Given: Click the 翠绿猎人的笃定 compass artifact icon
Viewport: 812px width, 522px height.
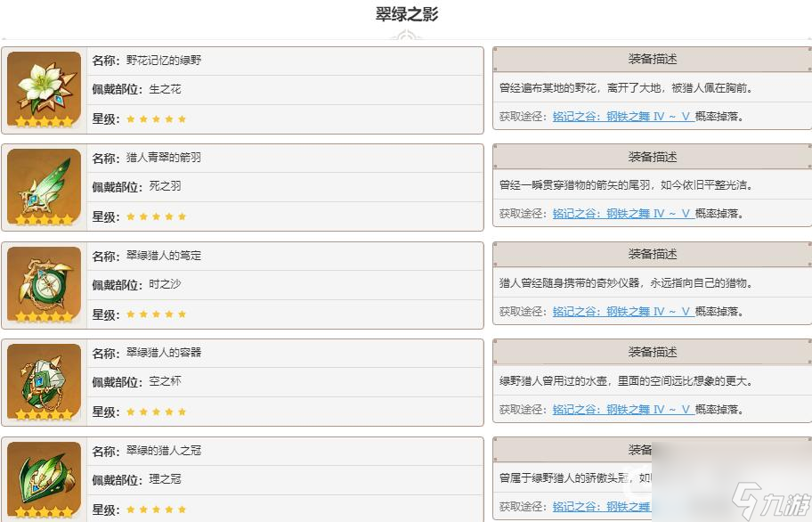Looking at the screenshot, I should 44,285.
